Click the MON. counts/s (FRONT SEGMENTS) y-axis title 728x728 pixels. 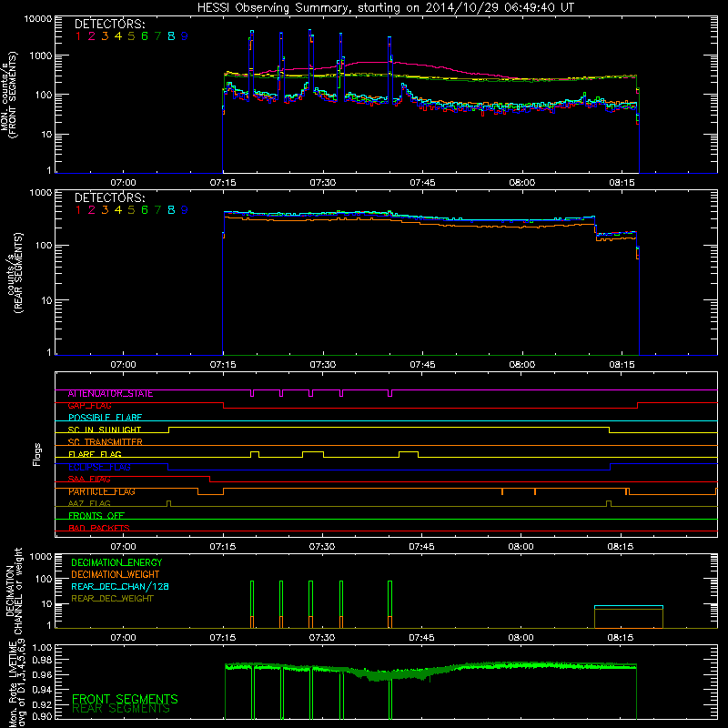click(x=8, y=95)
